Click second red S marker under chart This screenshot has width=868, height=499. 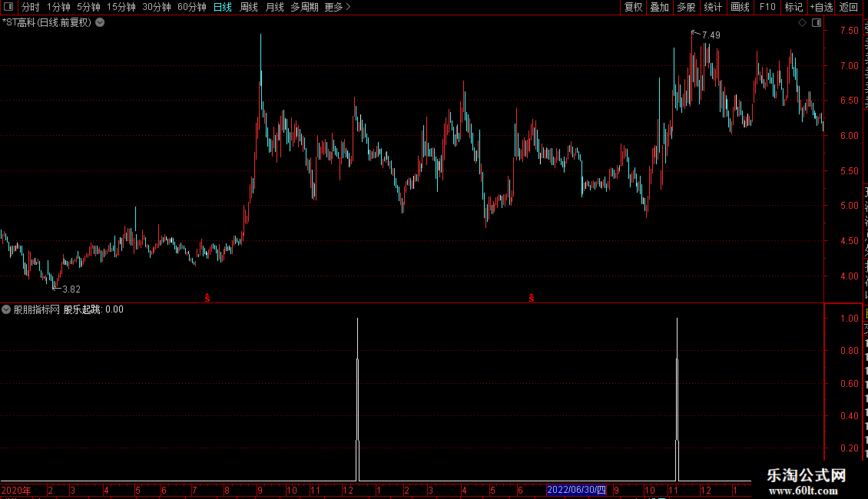[532, 298]
